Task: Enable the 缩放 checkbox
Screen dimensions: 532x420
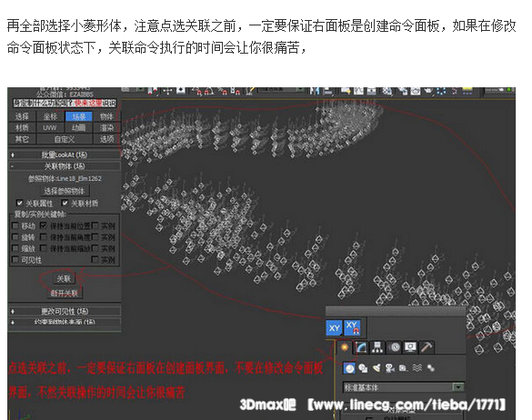Action: tap(15, 248)
